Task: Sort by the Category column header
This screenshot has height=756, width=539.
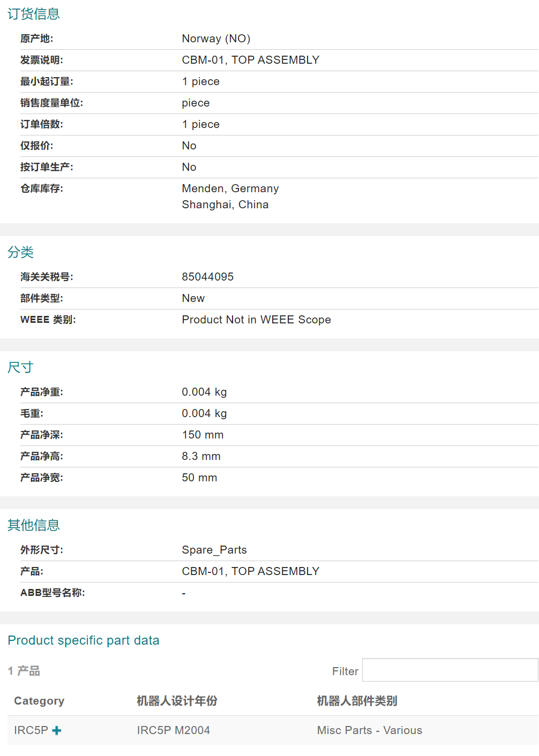Action: pos(39,701)
